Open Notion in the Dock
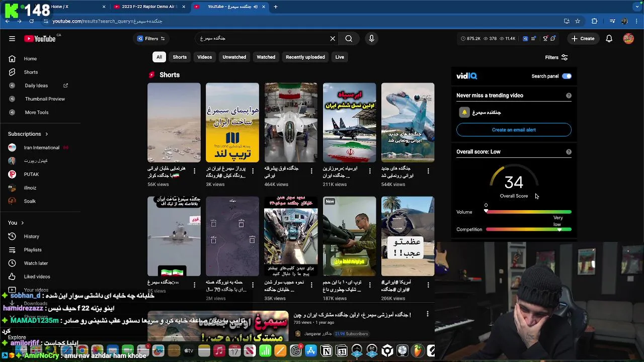This screenshot has width=644, height=362. (327, 350)
